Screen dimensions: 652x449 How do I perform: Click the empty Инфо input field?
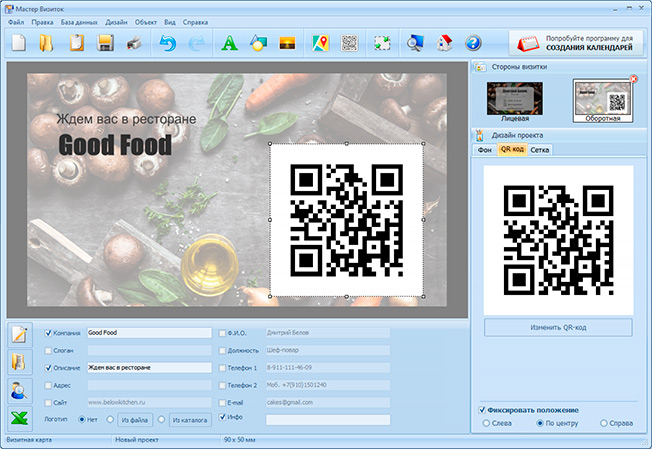(x=328, y=420)
